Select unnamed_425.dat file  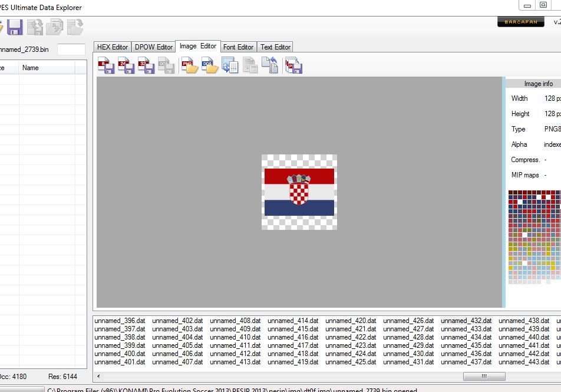(351, 362)
